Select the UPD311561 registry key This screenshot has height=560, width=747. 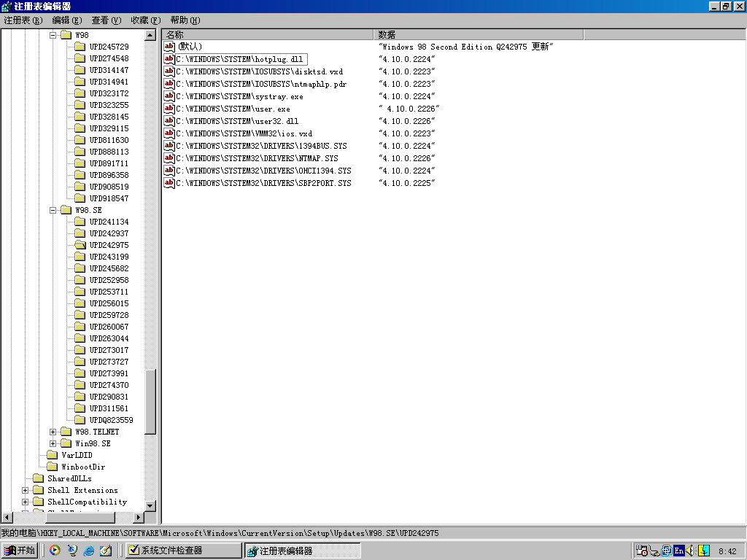(109, 408)
